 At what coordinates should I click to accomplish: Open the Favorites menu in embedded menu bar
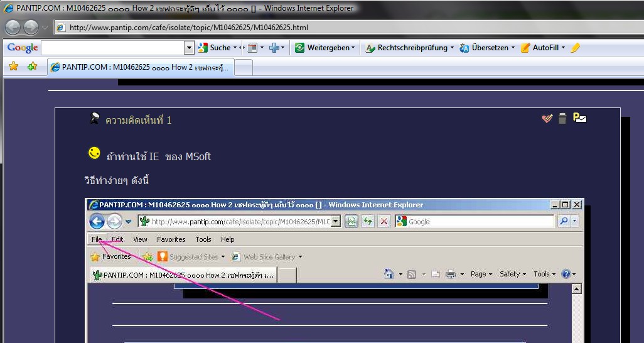tap(171, 239)
